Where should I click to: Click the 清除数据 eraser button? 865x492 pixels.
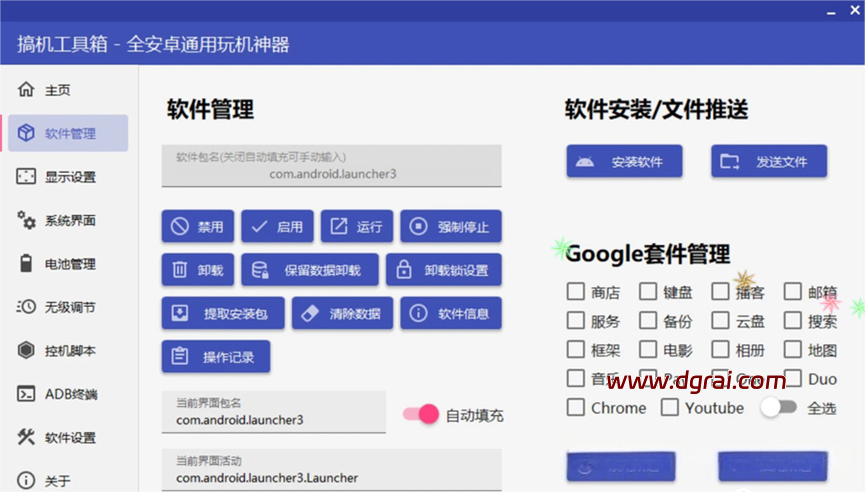pos(341,313)
